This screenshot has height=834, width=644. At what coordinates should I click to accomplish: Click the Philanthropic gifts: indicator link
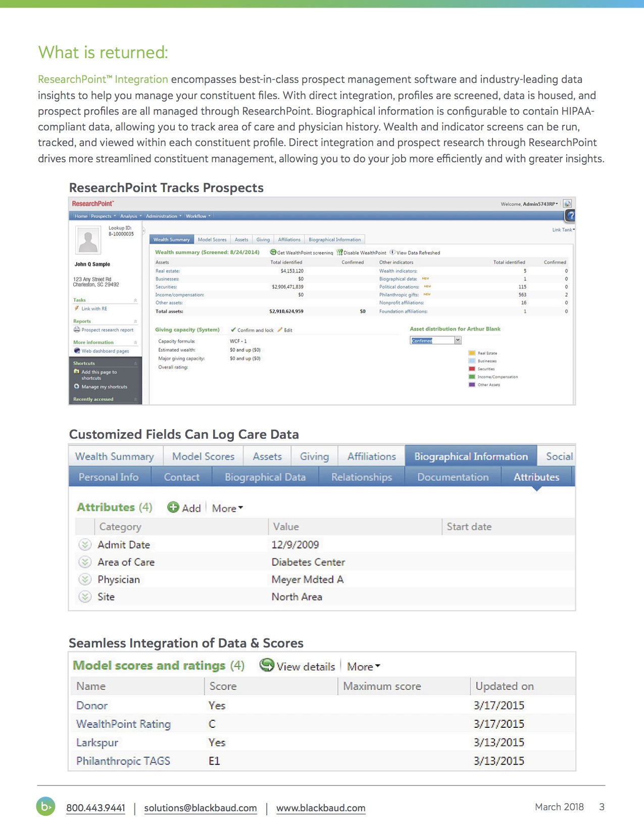(399, 295)
